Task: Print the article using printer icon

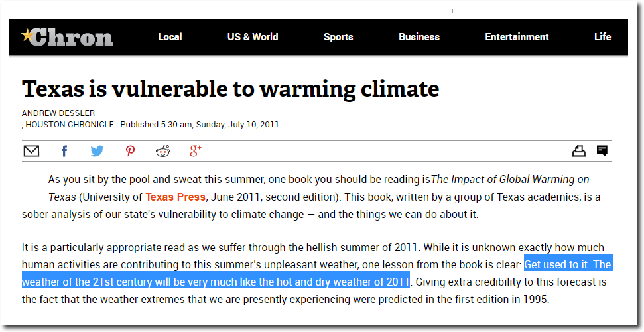Action: tap(579, 151)
